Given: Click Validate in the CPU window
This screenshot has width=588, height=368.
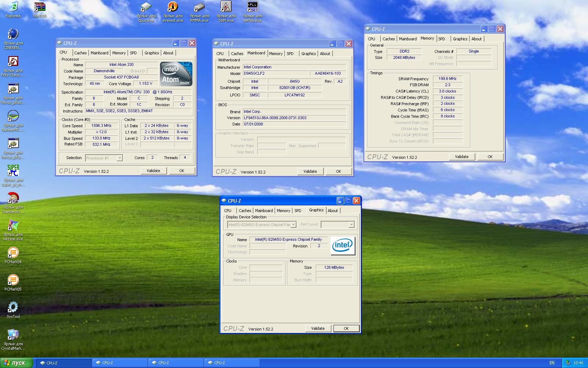Looking at the screenshot, I should [153, 171].
